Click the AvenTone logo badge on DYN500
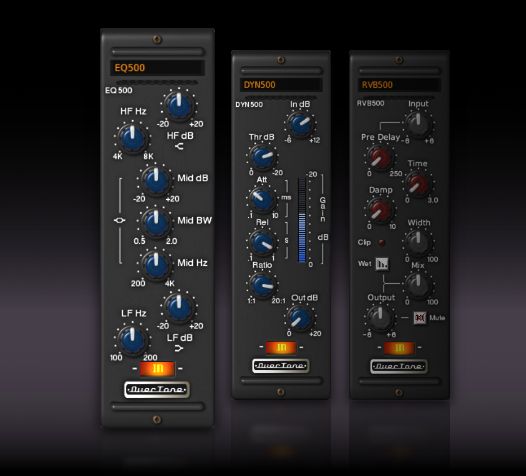Screen dimensions: 526x476 tap(280, 366)
